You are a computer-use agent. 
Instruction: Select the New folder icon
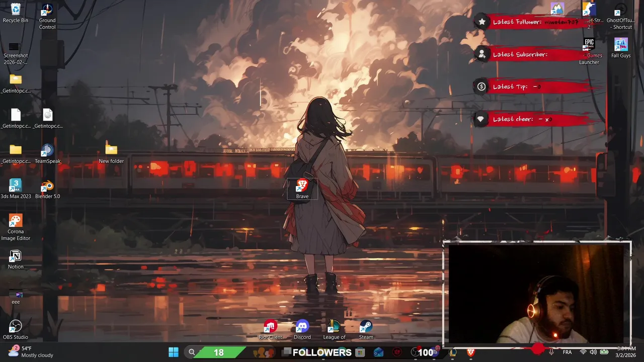(111, 154)
